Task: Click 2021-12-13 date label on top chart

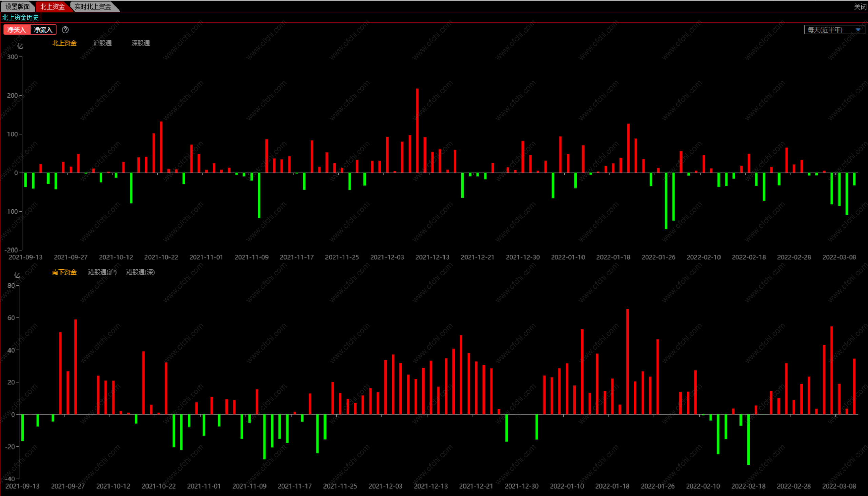Action: click(432, 257)
